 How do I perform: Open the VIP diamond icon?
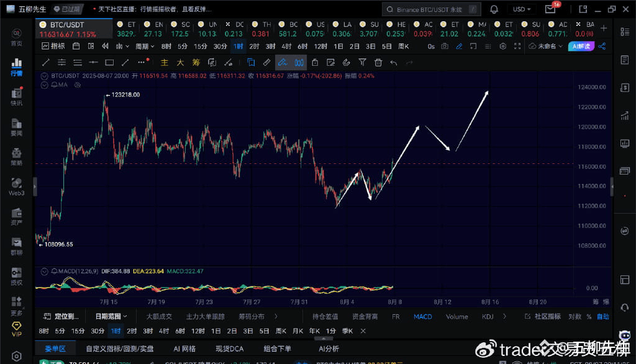click(17, 329)
